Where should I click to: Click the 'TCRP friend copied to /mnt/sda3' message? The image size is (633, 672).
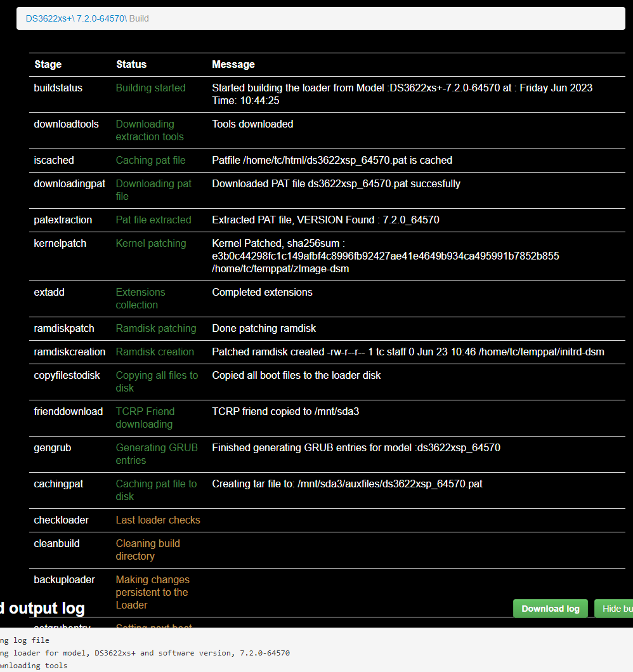coord(285,411)
